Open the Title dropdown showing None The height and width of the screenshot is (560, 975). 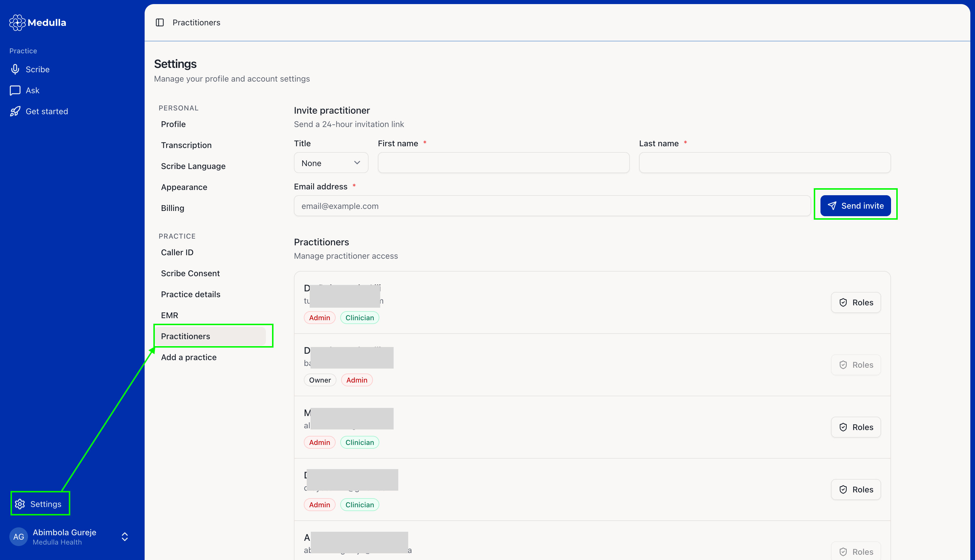(x=331, y=163)
